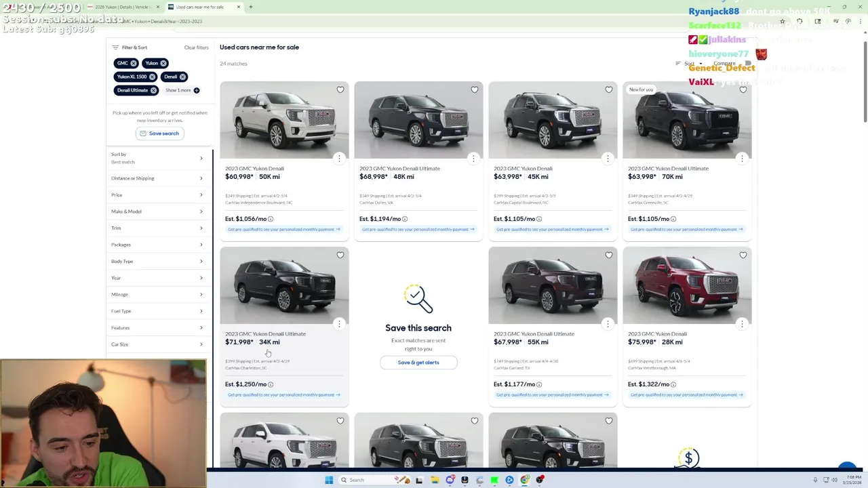Expand the Packages filter
The height and width of the screenshot is (488, 868).
157,245
